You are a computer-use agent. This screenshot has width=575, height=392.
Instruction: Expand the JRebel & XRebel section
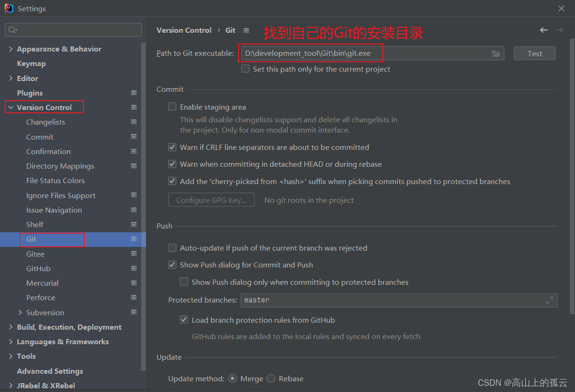coord(11,385)
